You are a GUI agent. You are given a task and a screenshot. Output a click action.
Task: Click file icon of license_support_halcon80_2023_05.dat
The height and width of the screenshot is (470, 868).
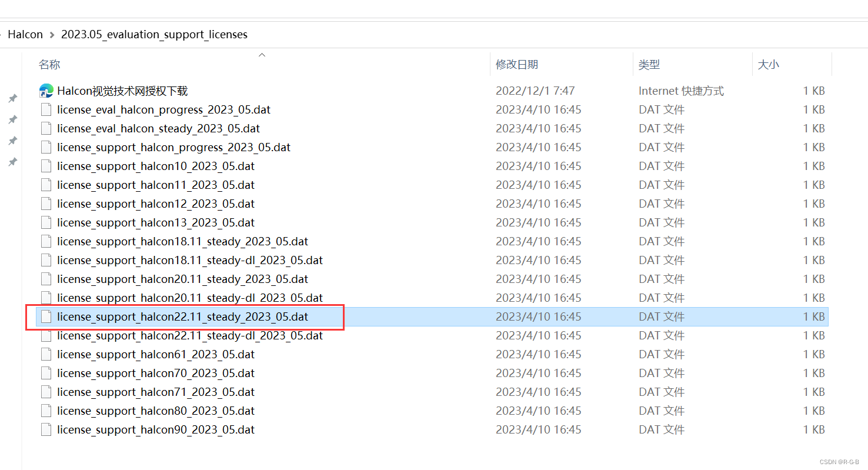click(46, 411)
